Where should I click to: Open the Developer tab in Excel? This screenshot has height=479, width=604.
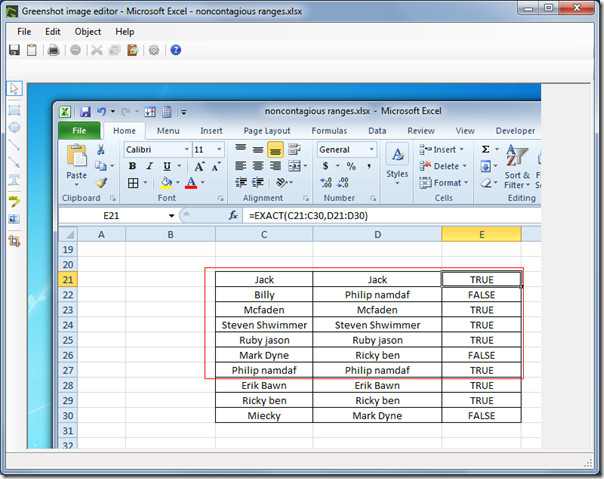click(515, 131)
